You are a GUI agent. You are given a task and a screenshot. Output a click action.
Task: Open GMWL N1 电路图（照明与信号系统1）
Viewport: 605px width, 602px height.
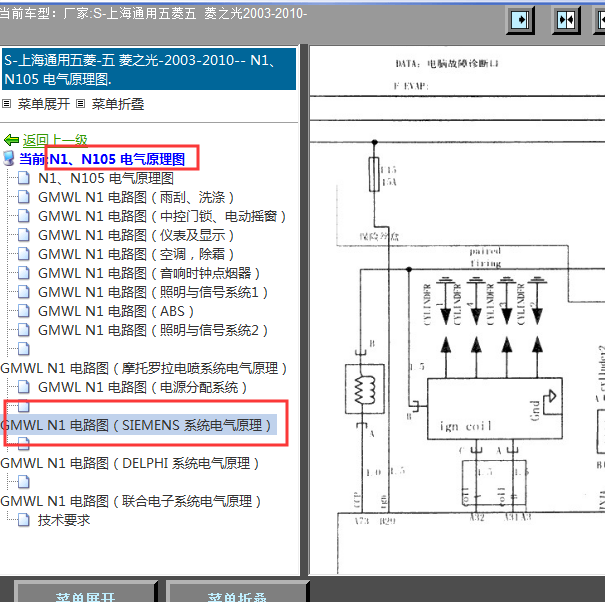[153, 292]
